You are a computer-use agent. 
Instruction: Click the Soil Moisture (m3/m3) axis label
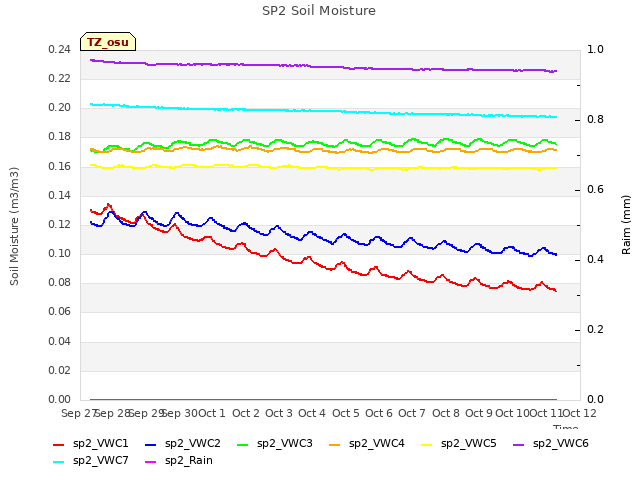tap(14, 226)
